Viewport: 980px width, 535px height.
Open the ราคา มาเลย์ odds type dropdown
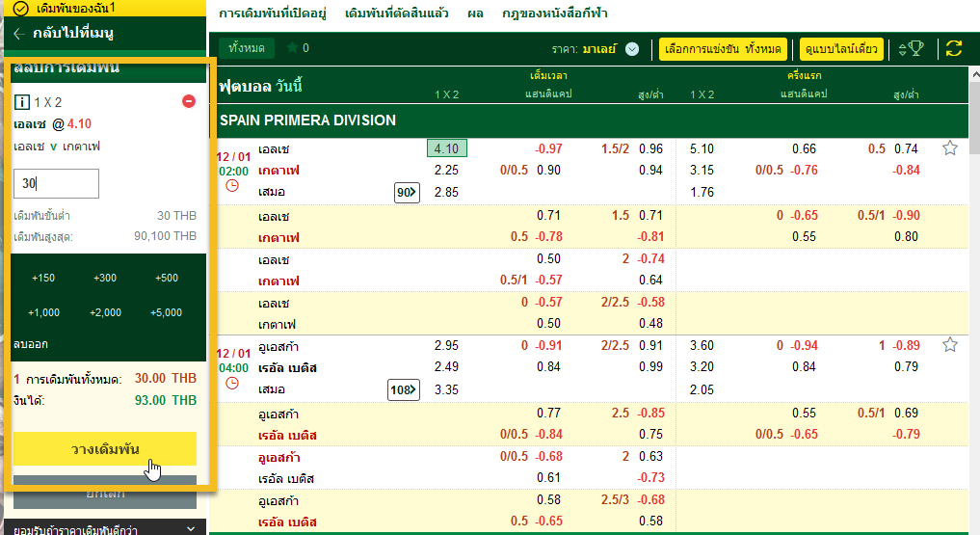point(631,49)
